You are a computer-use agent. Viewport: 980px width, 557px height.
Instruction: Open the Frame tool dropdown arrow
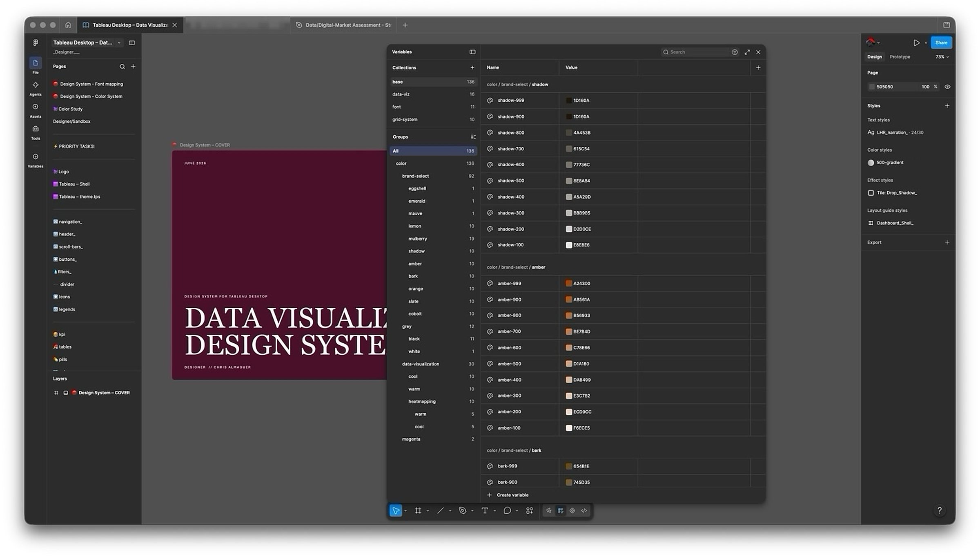click(428, 511)
